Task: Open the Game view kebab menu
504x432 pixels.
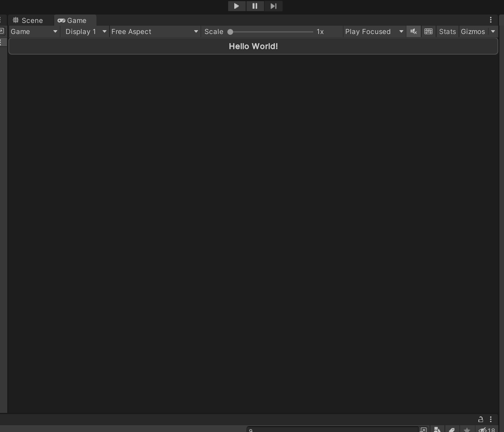Action: point(491,20)
